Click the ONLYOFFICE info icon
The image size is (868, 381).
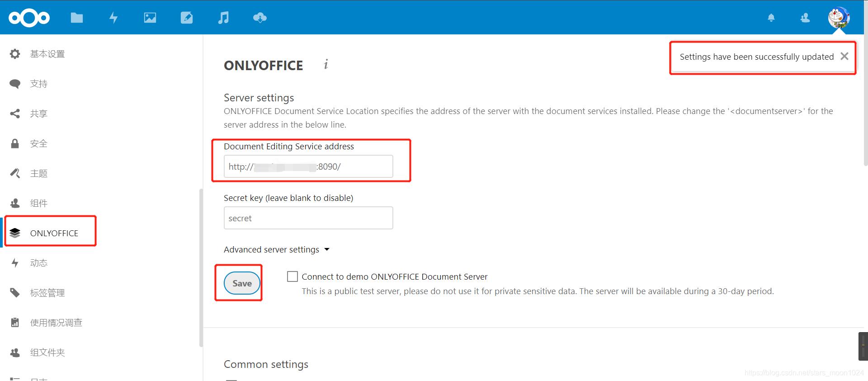coord(326,64)
